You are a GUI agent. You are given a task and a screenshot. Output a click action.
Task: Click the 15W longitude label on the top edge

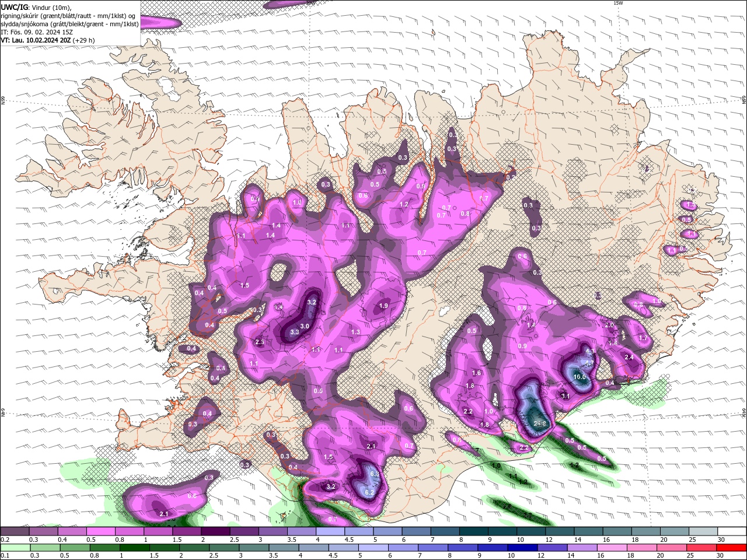(x=618, y=3)
